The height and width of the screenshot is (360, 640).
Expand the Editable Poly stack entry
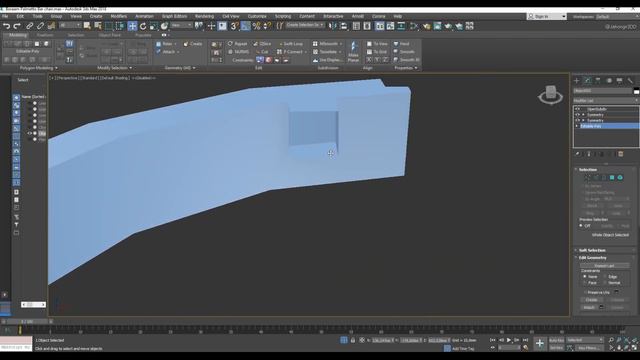(x=577, y=127)
